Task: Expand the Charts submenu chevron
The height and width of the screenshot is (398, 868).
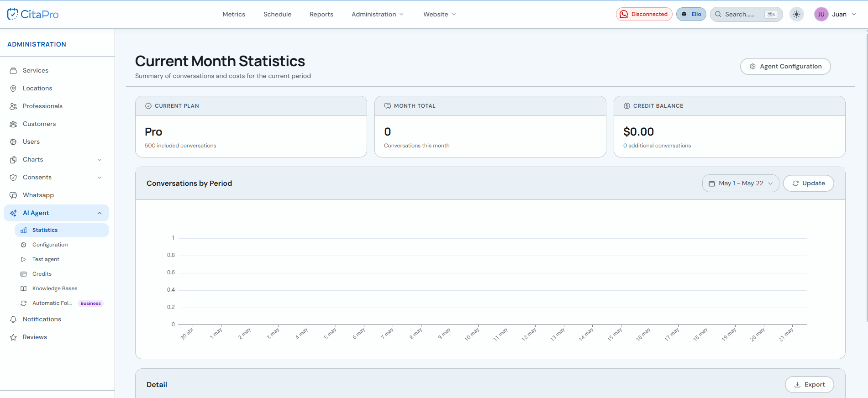Action: coord(100,160)
